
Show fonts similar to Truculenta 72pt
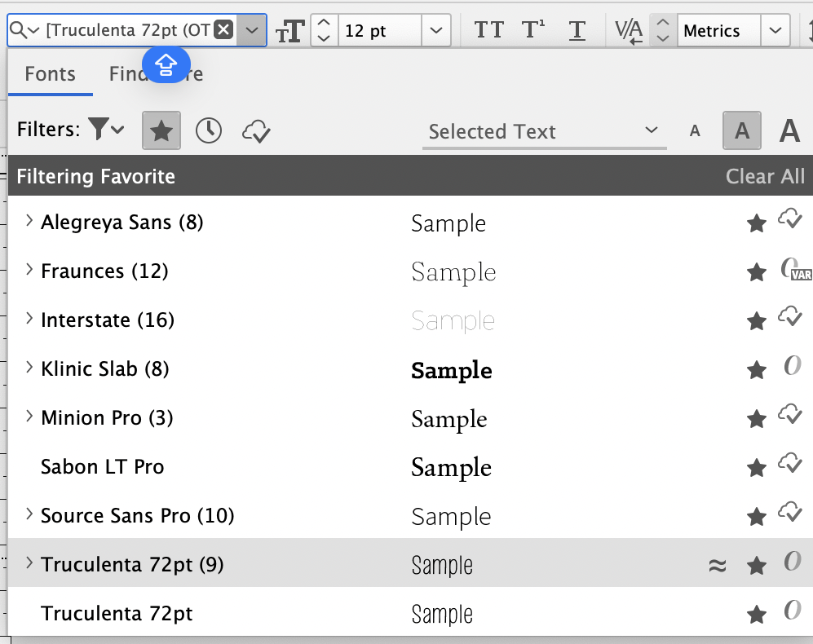(718, 566)
